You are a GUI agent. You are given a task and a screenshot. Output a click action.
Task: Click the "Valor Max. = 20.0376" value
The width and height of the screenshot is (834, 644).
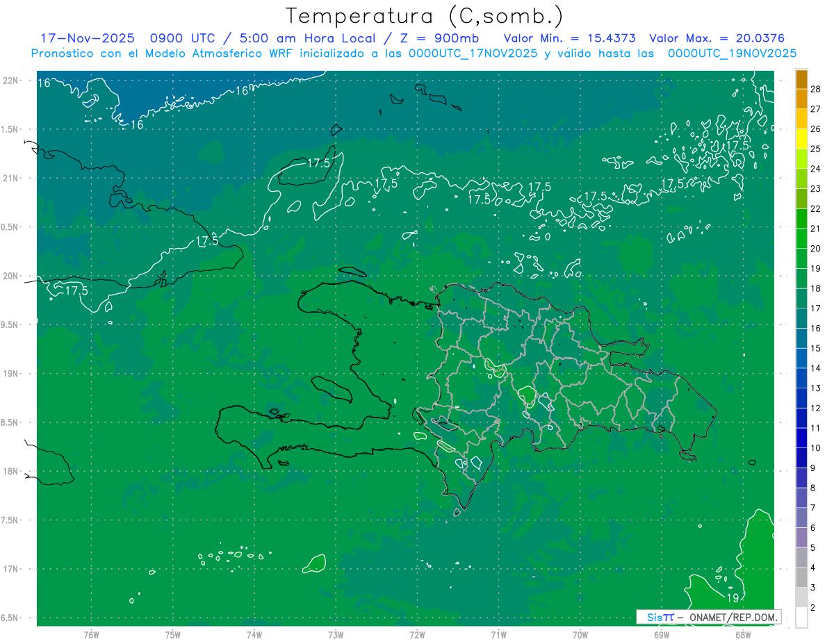point(717,38)
